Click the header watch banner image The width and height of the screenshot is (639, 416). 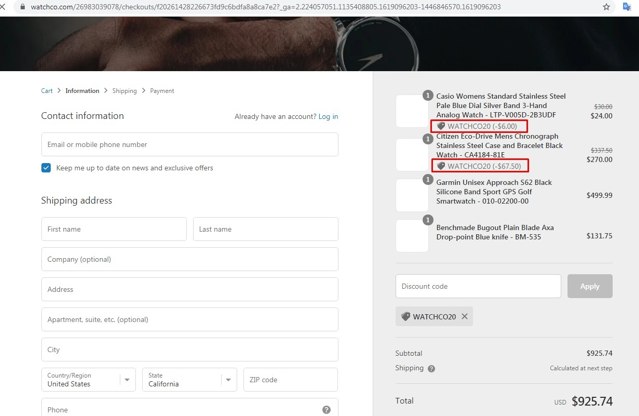[x=320, y=44]
